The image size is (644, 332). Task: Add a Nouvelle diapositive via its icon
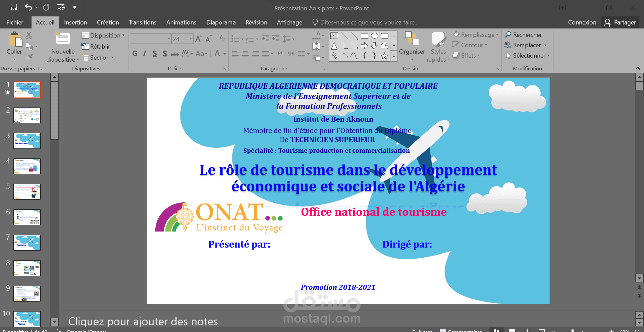tap(63, 38)
